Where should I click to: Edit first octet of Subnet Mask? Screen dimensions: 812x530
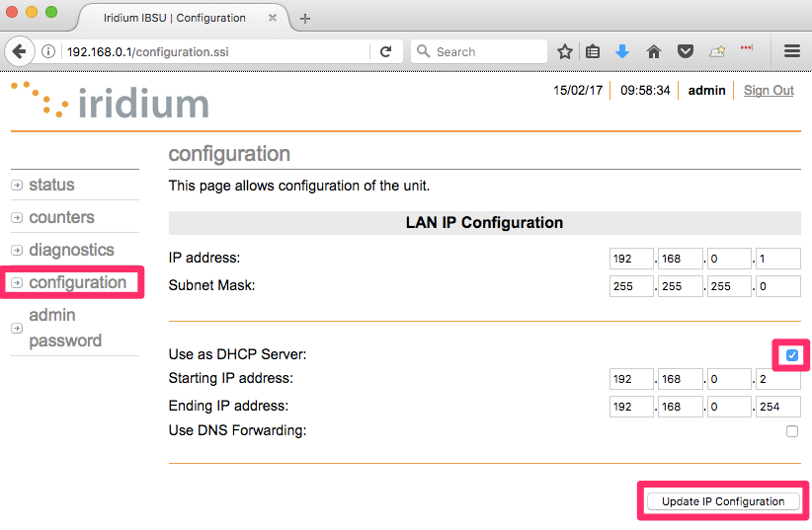pyautogui.click(x=631, y=286)
